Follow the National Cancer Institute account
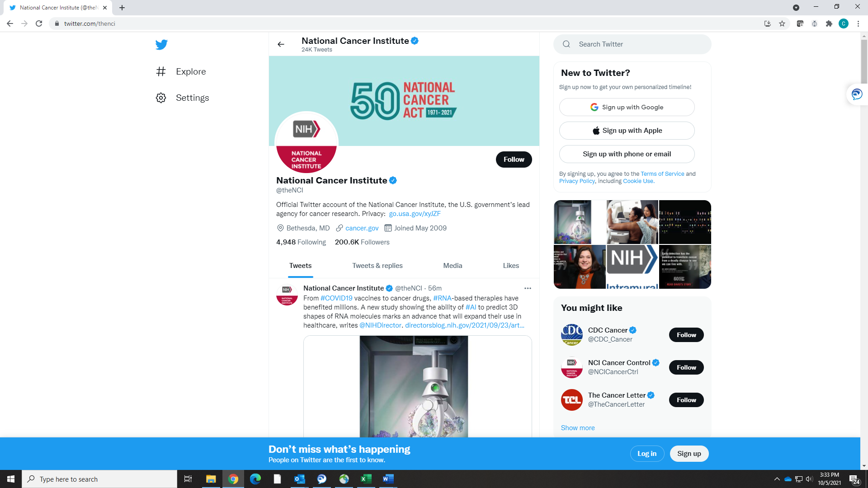 pyautogui.click(x=514, y=160)
